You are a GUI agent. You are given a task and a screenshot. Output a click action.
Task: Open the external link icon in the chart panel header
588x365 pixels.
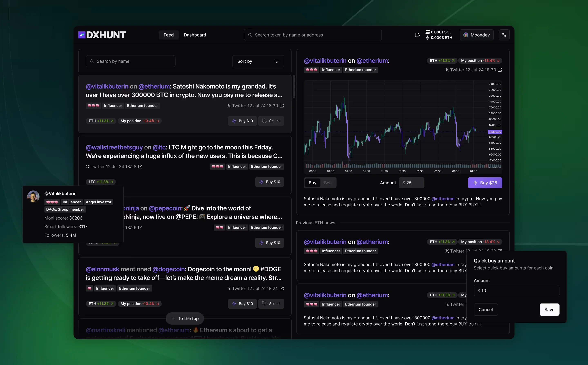(x=500, y=70)
